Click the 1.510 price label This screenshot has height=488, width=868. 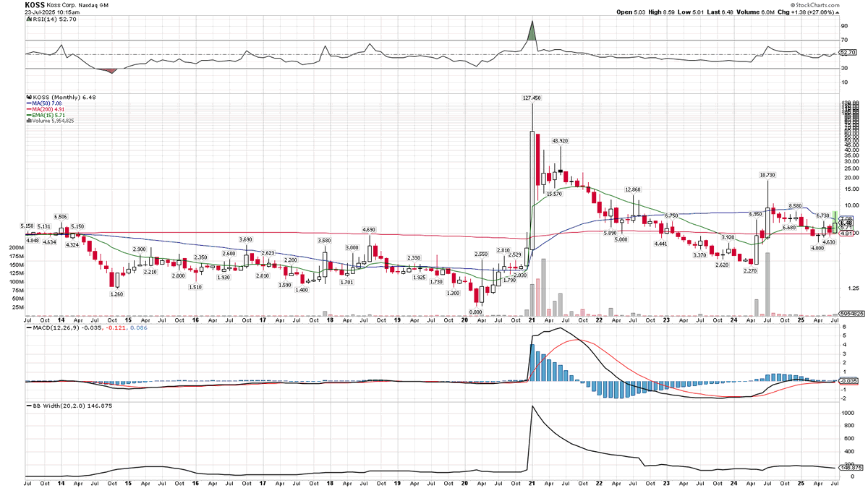[x=195, y=287]
